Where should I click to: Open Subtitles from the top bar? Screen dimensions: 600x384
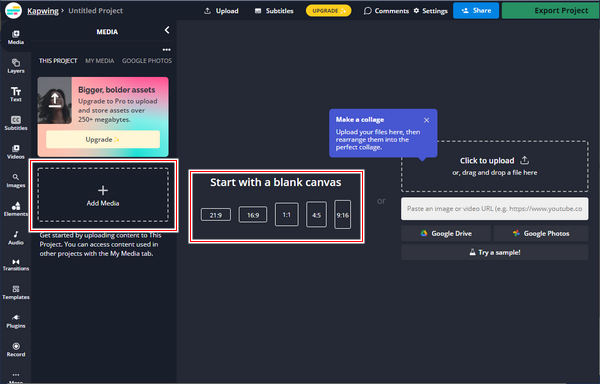click(x=274, y=11)
